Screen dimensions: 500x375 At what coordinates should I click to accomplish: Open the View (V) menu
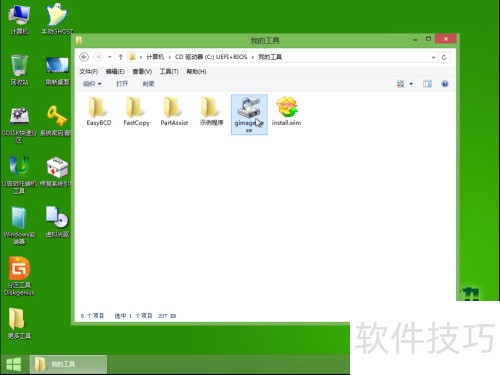click(142, 71)
